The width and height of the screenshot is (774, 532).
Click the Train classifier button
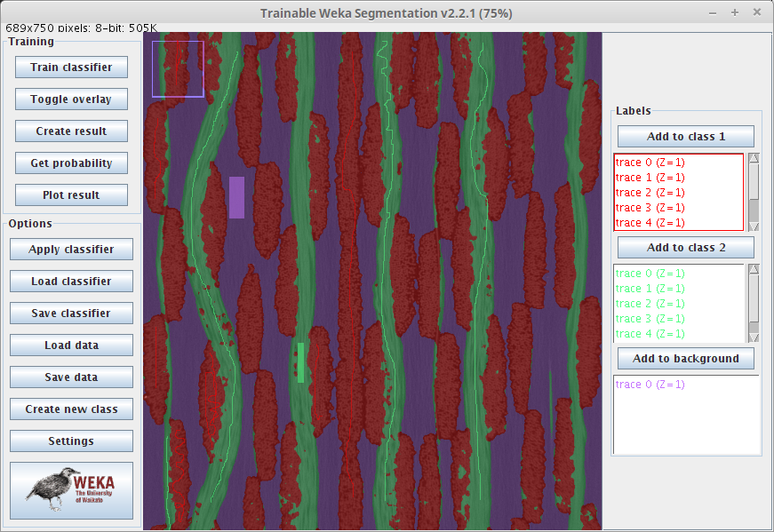[x=71, y=67]
